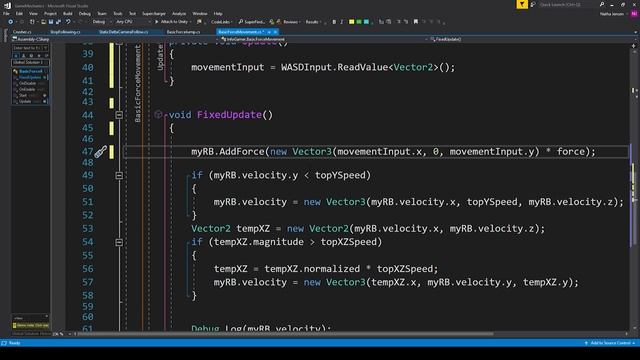The image size is (640, 360).
Task: Click the circular marker icon before void FixedUpdate
Action: click(x=158, y=115)
